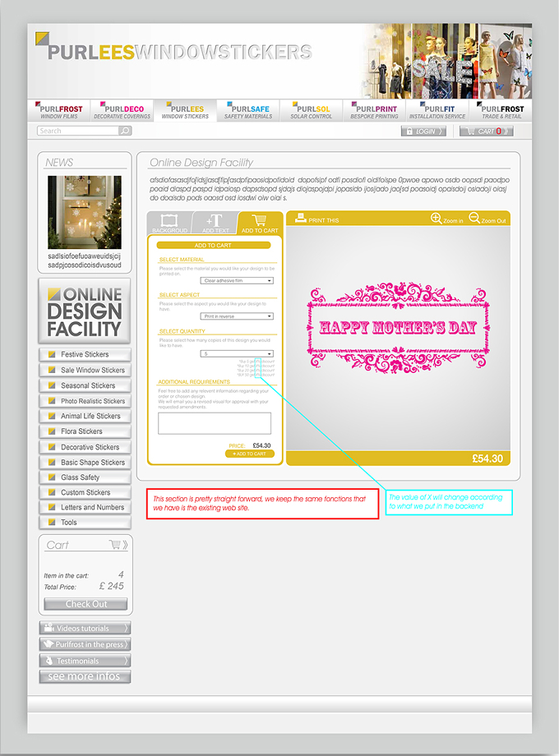Click the login padlock icon
The width and height of the screenshot is (559, 756).
point(409,131)
